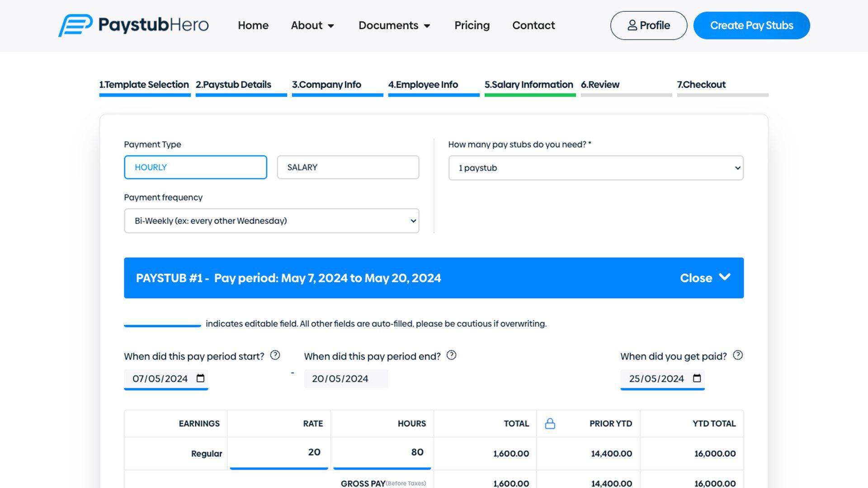The height and width of the screenshot is (488, 868).
Task: Open the Profile button
Action: [x=649, y=25]
